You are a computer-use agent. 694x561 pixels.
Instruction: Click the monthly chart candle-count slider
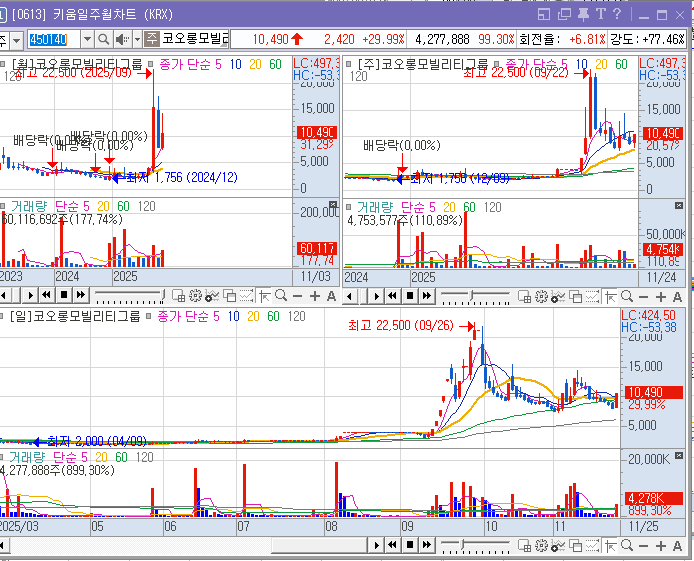click(130, 296)
